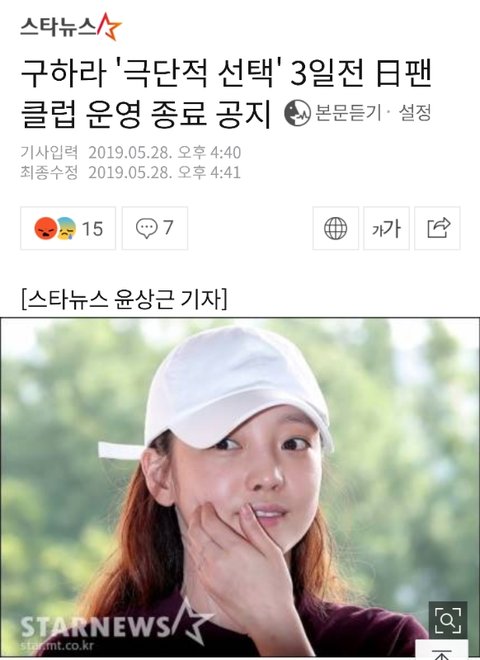Share the article via share icon
The image size is (480, 660).
tap(437, 229)
